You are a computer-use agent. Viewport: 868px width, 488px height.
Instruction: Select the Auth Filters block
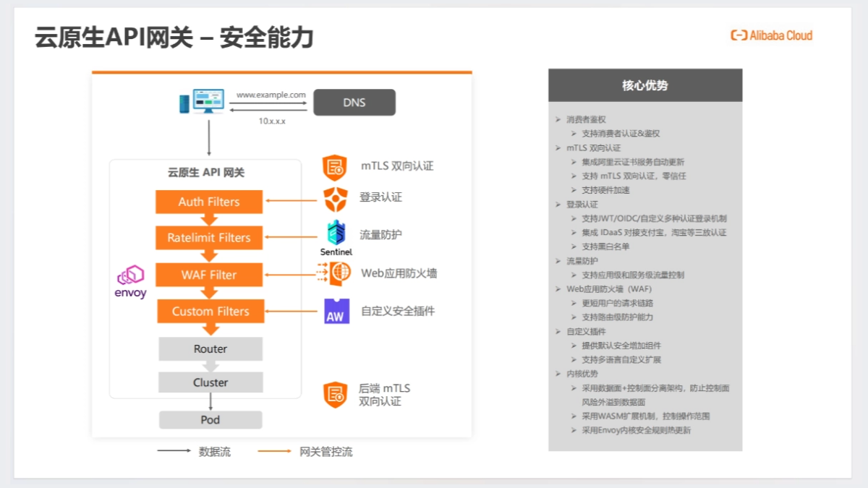[x=209, y=202]
